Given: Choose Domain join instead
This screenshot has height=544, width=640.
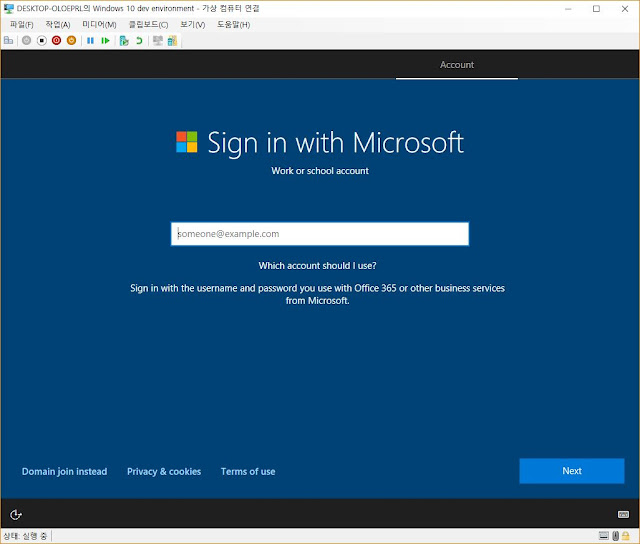Looking at the screenshot, I should (x=64, y=471).
